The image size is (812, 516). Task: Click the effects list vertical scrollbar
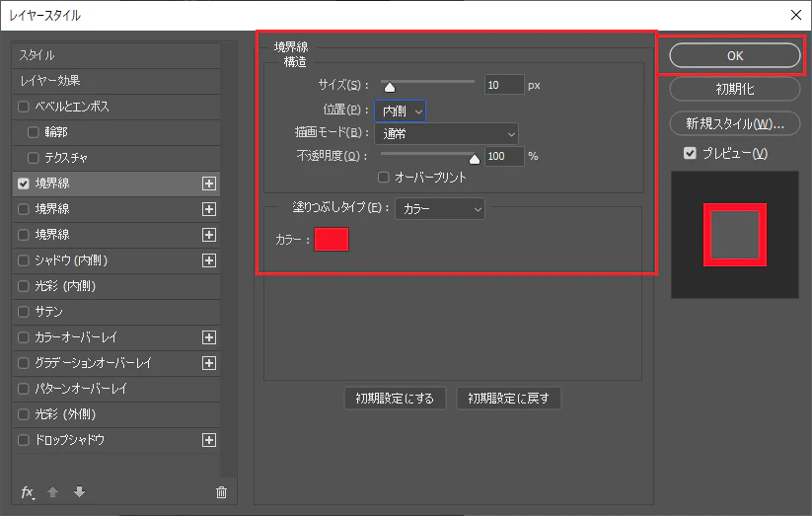point(228,259)
